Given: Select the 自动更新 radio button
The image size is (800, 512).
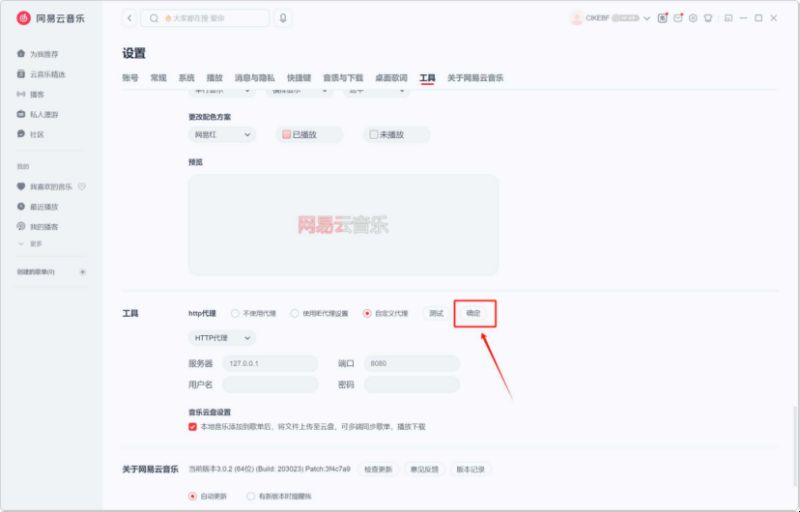Looking at the screenshot, I should pyautogui.click(x=192, y=496).
